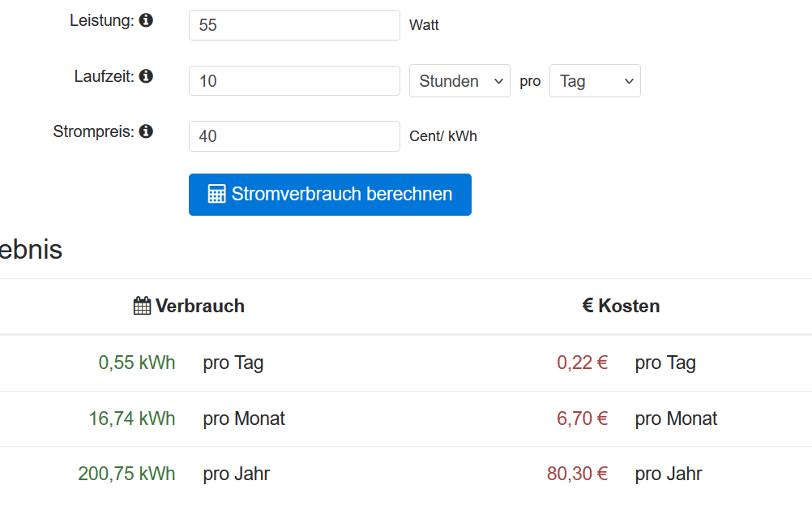Viewport: 812px width, 528px height.
Task: Click the calculator icon on the blue button
Action: [216, 194]
